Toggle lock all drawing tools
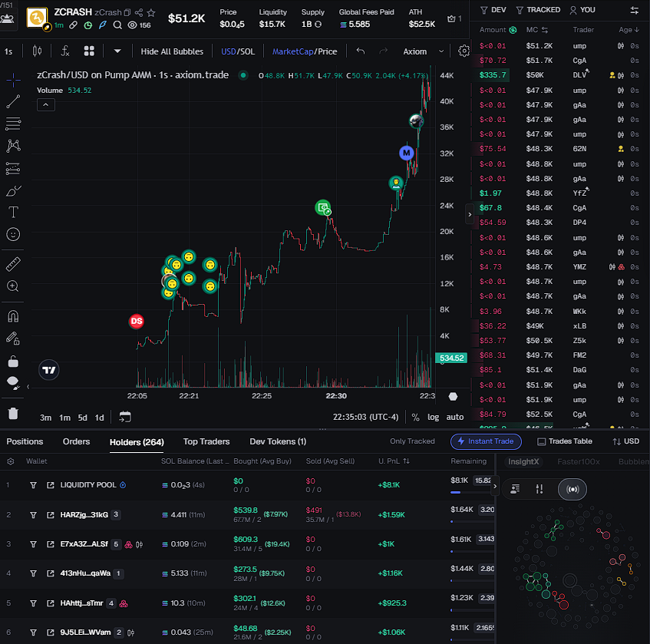 [x=13, y=362]
